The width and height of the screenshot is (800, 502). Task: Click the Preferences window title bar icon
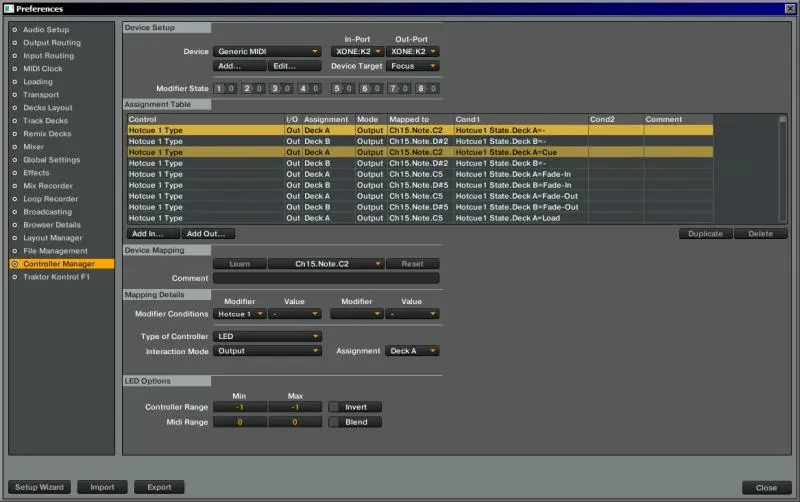[x=8, y=8]
